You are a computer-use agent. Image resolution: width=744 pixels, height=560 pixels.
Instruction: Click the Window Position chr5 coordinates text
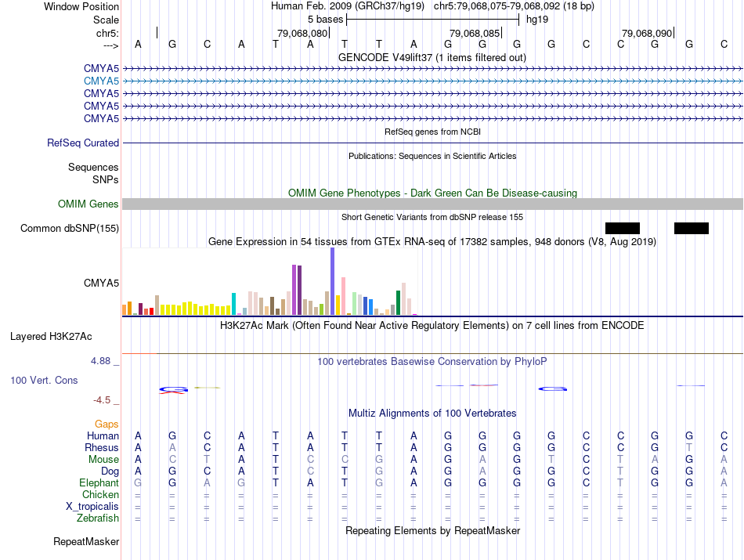tap(514, 6)
